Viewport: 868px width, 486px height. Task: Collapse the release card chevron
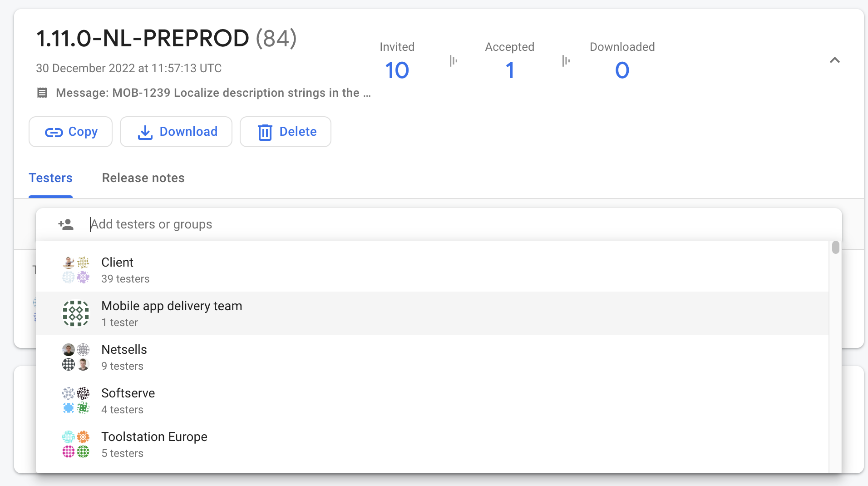tap(834, 60)
